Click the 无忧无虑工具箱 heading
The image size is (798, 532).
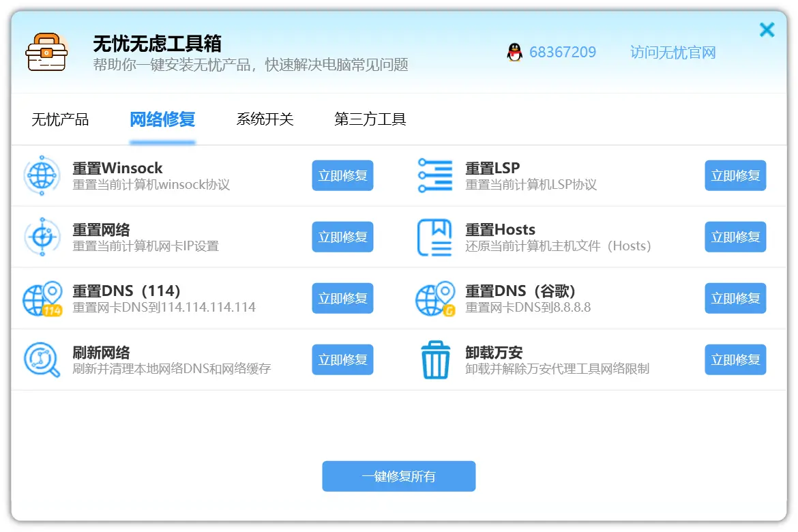158,43
